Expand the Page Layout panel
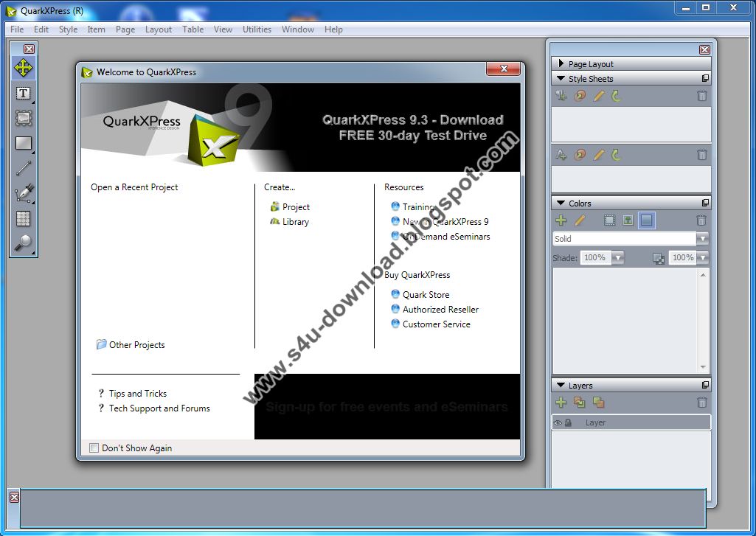756x536 pixels. click(x=563, y=63)
